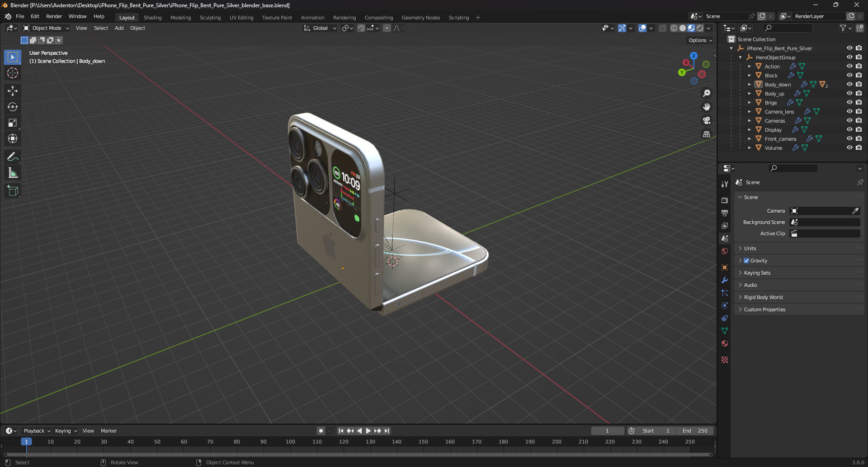
Task: Select the Rotate tool
Action: click(x=13, y=107)
